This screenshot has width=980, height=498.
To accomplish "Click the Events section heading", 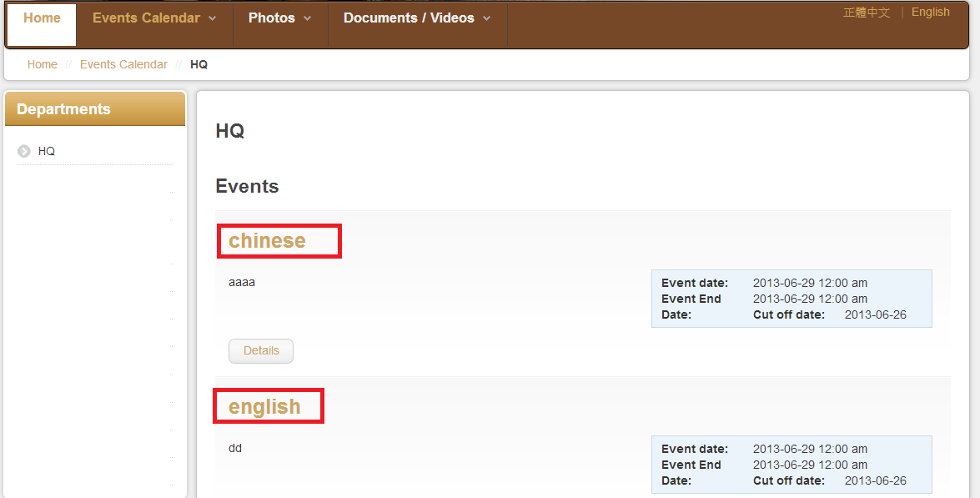I will [247, 186].
